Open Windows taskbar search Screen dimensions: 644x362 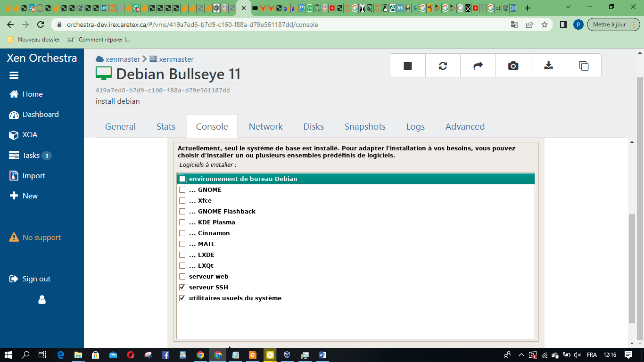coord(25,354)
